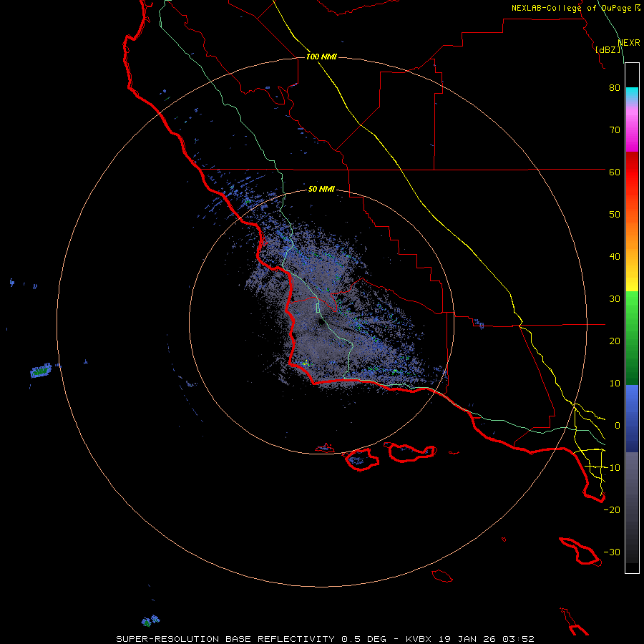Pick the blue segment of the color bar
The image size is (644, 644).
tap(632, 418)
